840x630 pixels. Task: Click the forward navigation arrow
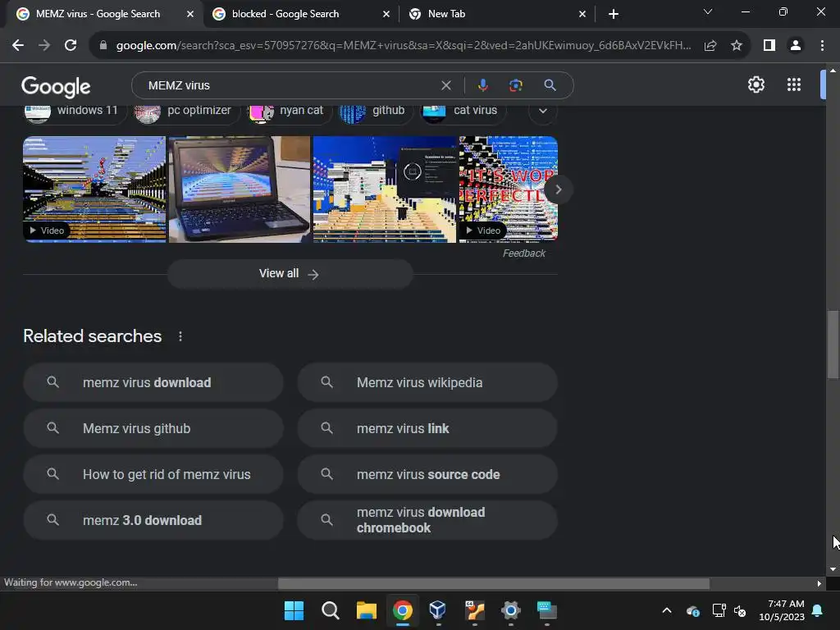(44, 46)
